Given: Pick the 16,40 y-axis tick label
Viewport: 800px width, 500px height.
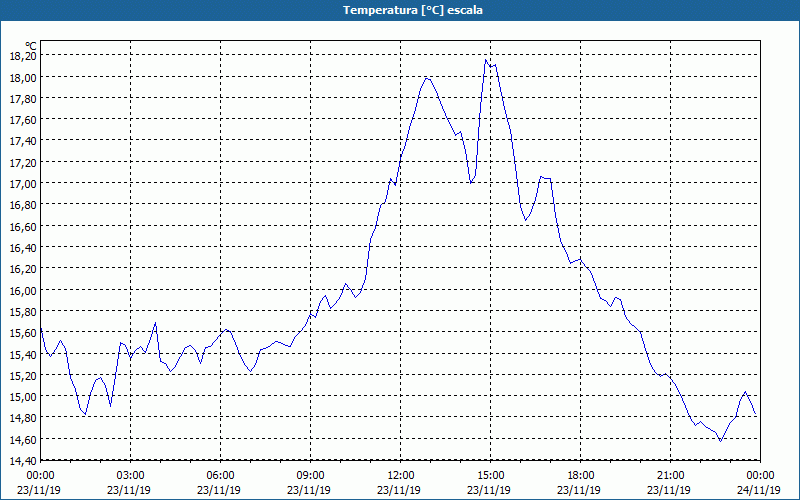Looking at the screenshot, I should [x=23, y=247].
